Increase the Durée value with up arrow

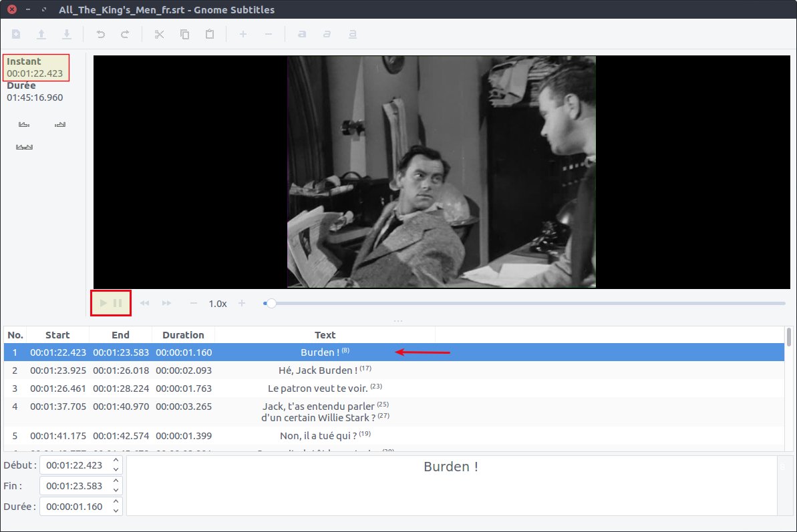tap(116, 502)
